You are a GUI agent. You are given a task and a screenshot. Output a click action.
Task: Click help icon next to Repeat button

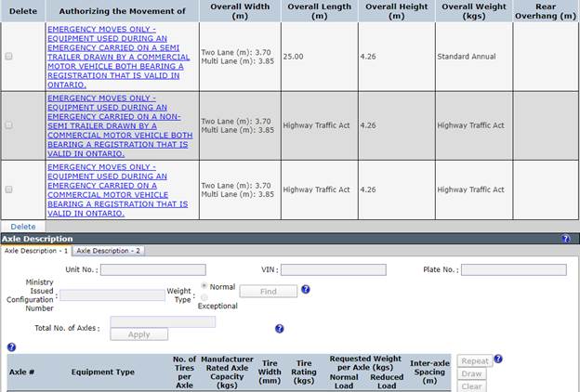pyautogui.click(x=498, y=359)
